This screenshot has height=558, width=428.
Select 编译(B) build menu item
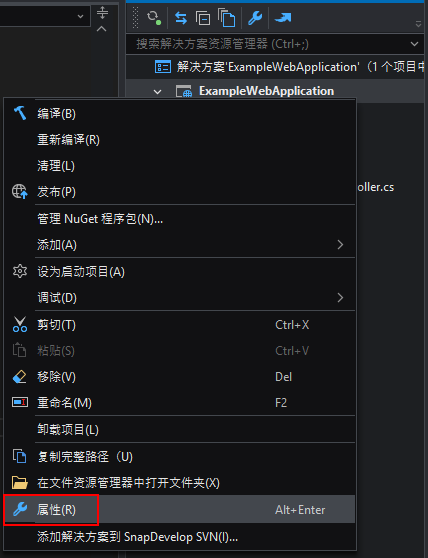[179, 114]
